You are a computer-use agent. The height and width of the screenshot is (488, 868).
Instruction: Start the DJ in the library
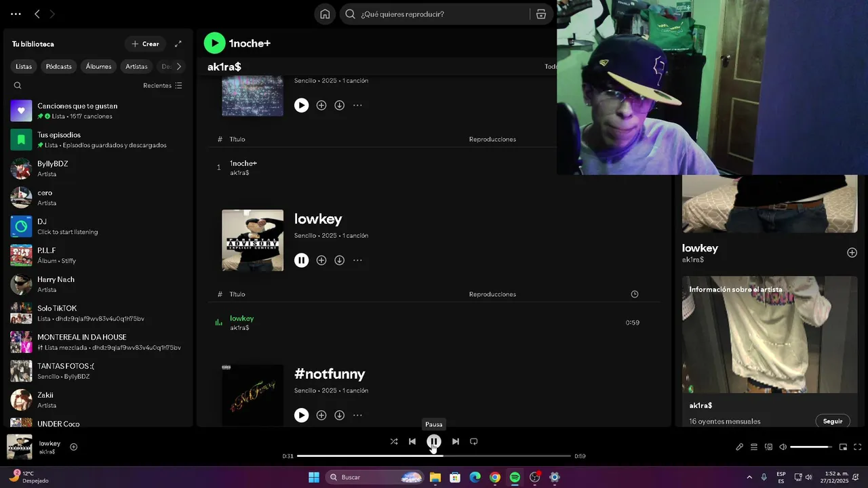(98, 226)
